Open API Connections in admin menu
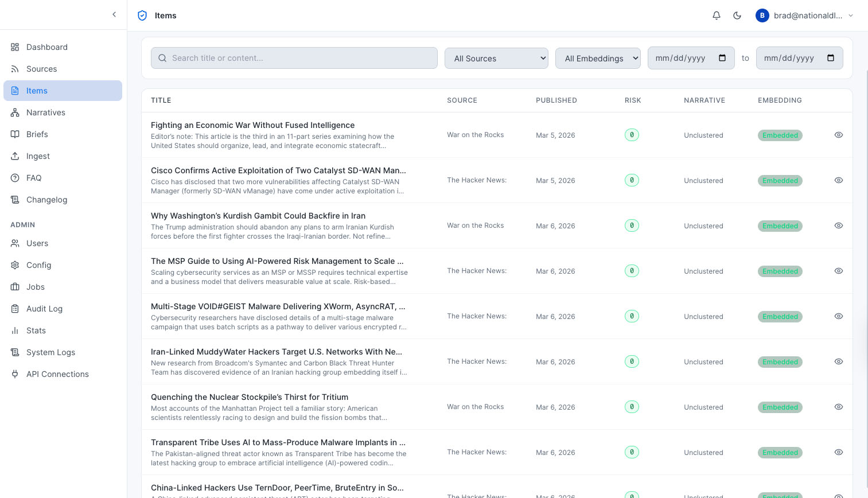 tap(57, 374)
